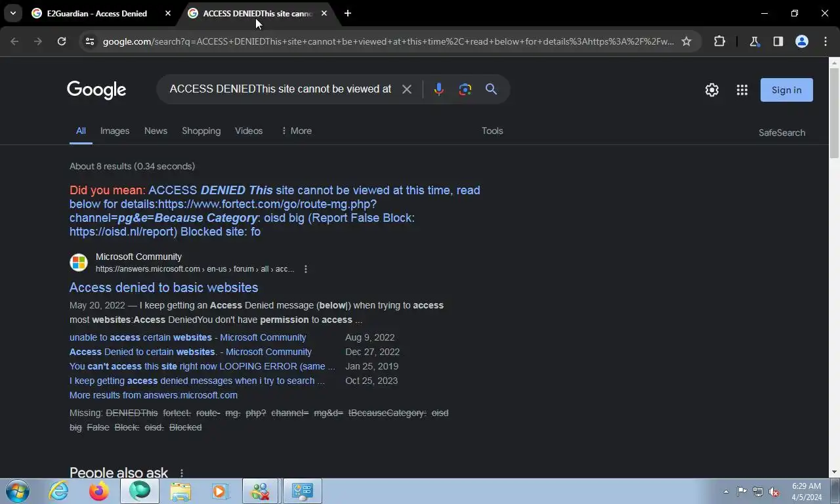Click the Sign in button
The width and height of the screenshot is (840, 504).
tap(787, 90)
